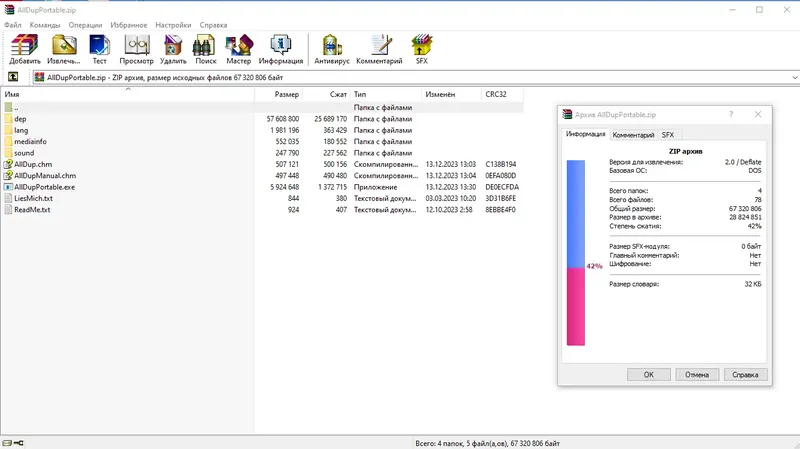Click the Извлечь (Extract) toolbar icon
The width and height of the screenshot is (800, 449).
coord(64,49)
